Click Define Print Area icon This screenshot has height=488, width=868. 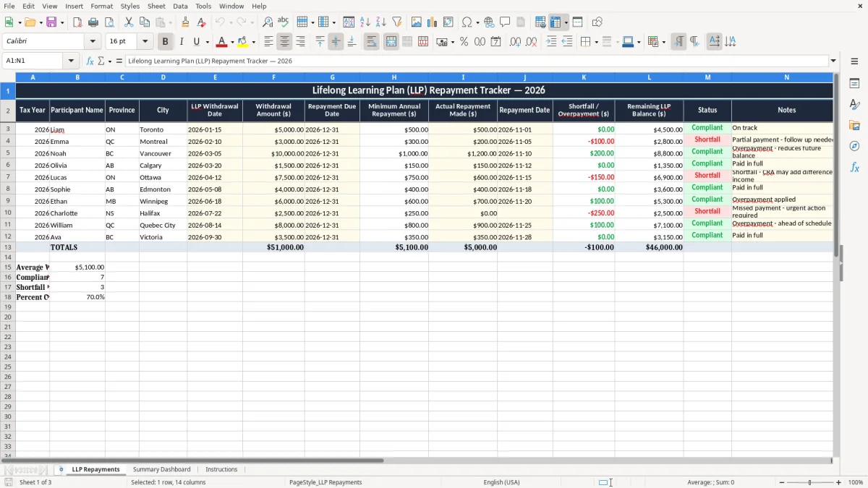pyautogui.click(x=540, y=22)
